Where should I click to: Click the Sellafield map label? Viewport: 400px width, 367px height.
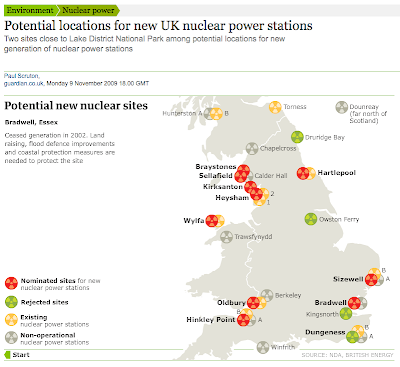[215, 176]
